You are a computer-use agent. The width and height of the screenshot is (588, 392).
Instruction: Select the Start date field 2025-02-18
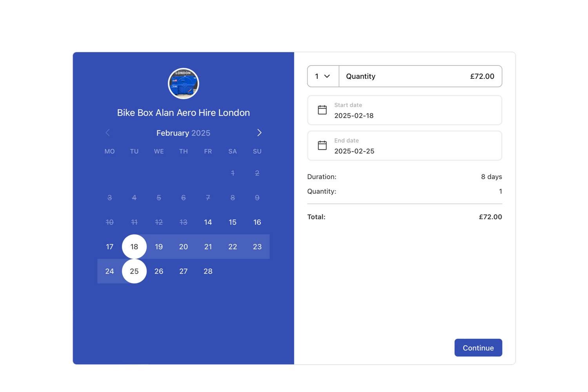(x=405, y=111)
